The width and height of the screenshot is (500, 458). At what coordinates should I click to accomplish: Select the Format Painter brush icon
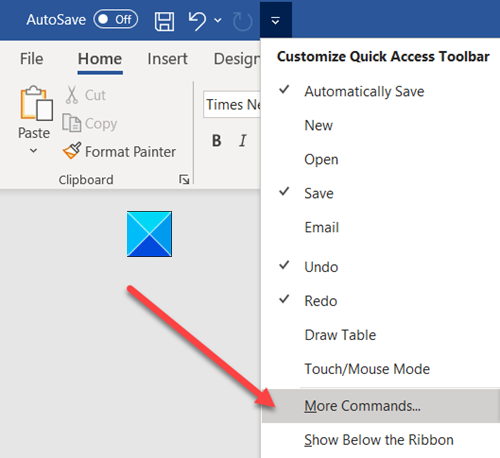[72, 151]
